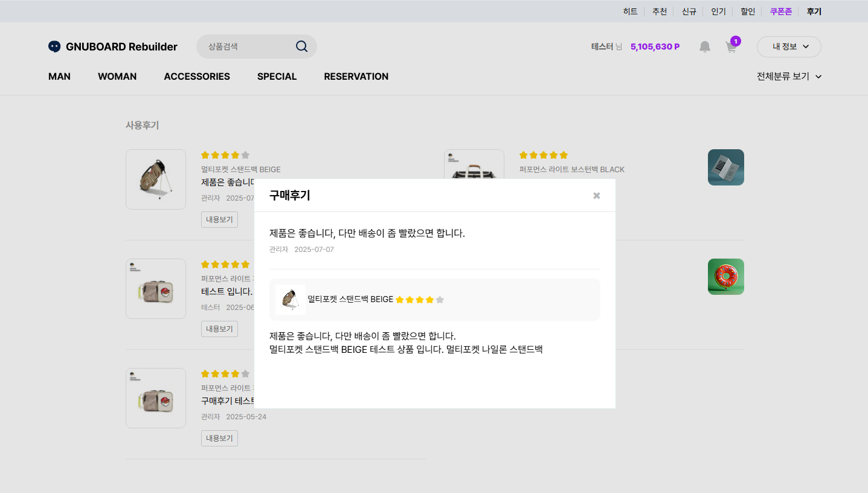This screenshot has height=493, width=868.
Task: Click the green donut banner thumbnail
Action: click(725, 277)
